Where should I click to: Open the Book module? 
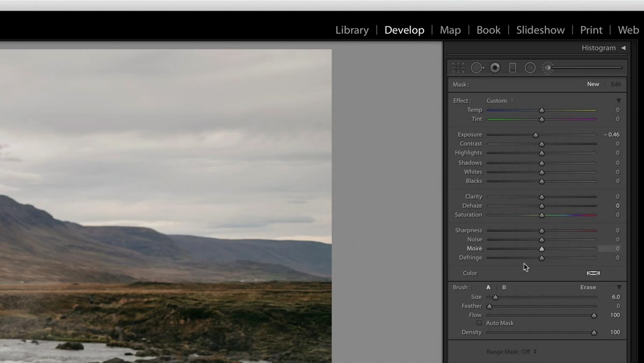pyautogui.click(x=488, y=30)
